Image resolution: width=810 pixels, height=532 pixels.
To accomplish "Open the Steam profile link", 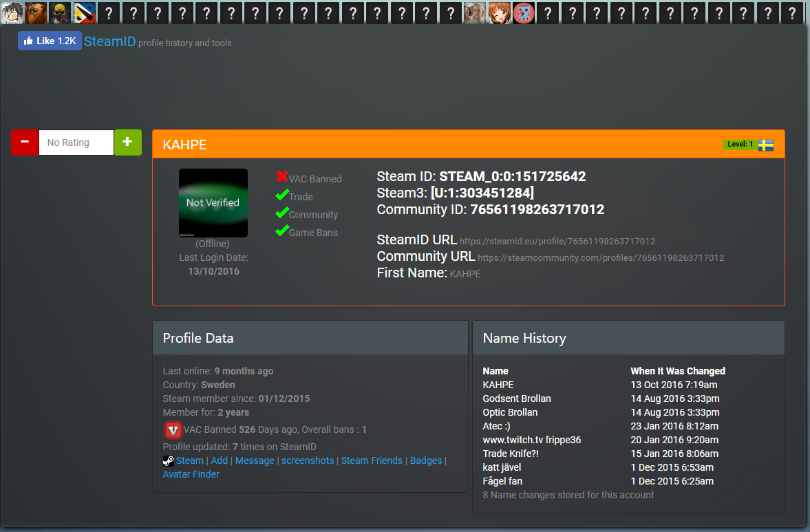I will [x=189, y=460].
